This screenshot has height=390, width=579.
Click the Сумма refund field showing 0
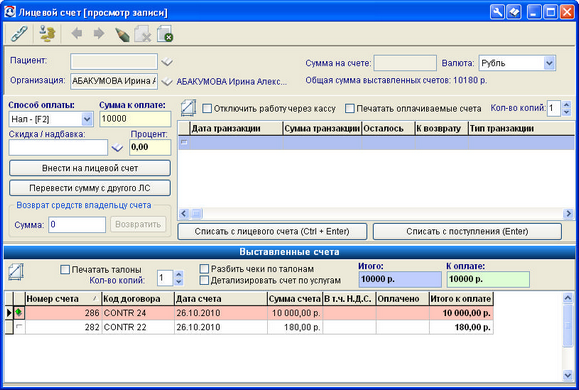[77, 225]
